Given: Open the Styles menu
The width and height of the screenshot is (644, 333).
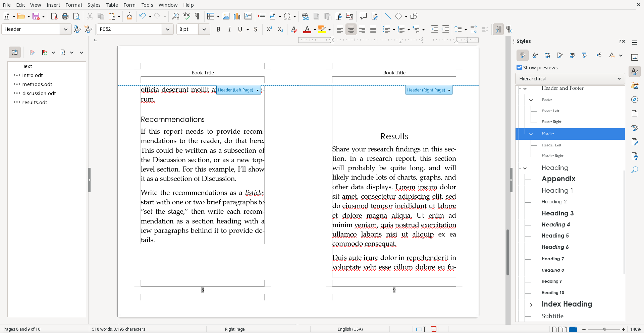Looking at the screenshot, I should pos(94,5).
